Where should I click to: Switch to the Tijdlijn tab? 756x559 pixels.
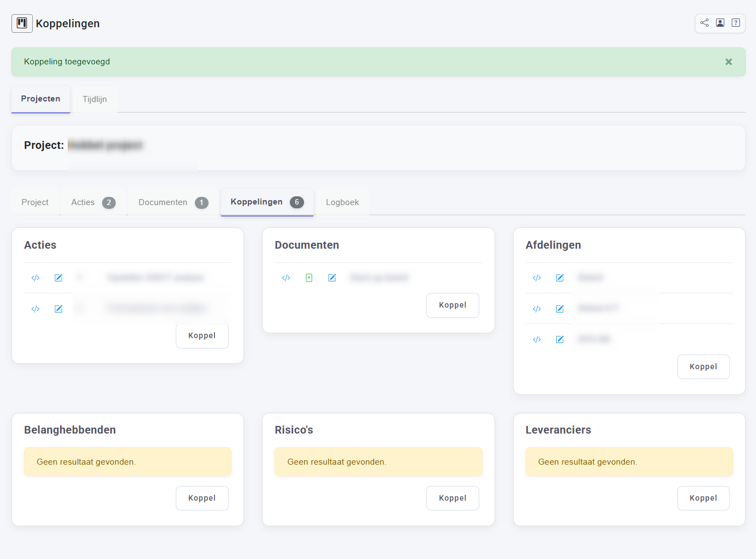click(94, 99)
